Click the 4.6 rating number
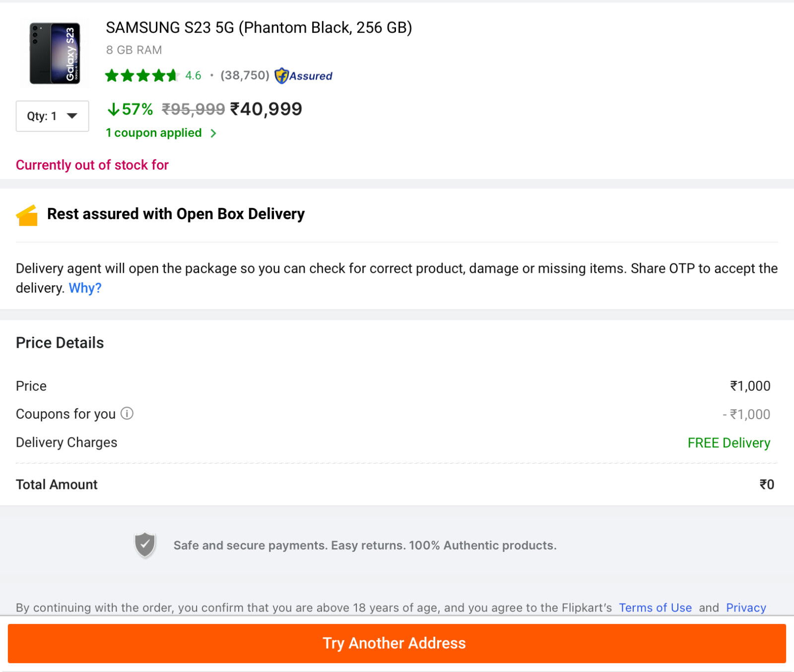The height and width of the screenshot is (672, 794). tap(193, 76)
